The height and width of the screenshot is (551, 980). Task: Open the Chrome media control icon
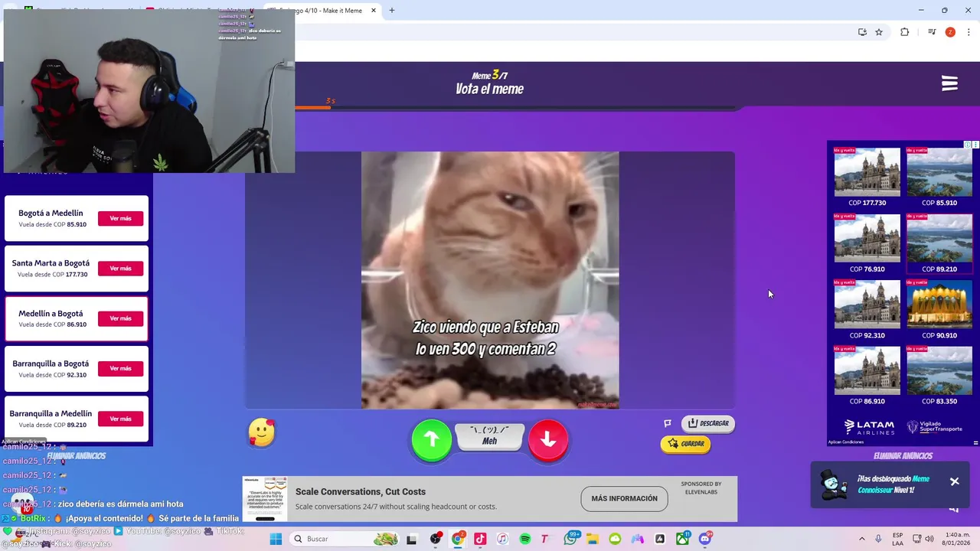pyautogui.click(x=932, y=32)
